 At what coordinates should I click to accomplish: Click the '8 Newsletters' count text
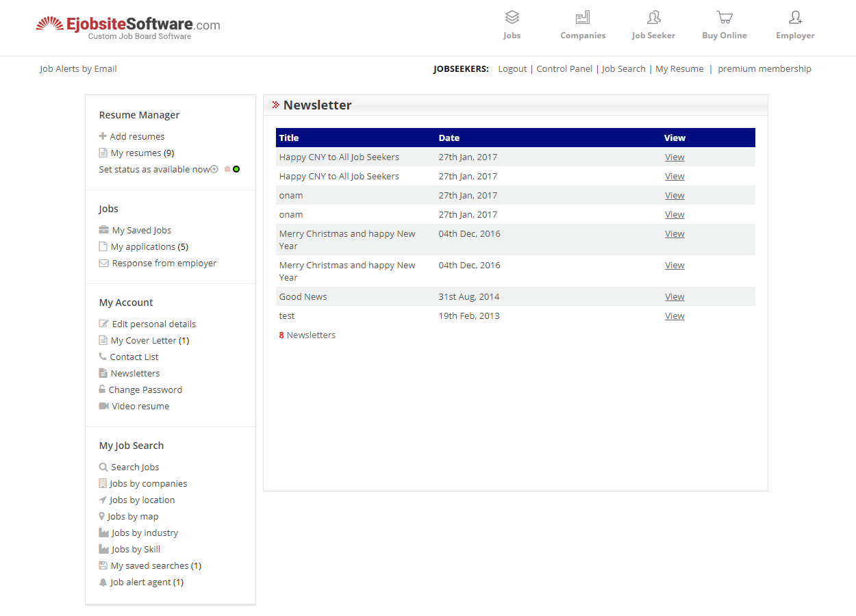307,335
